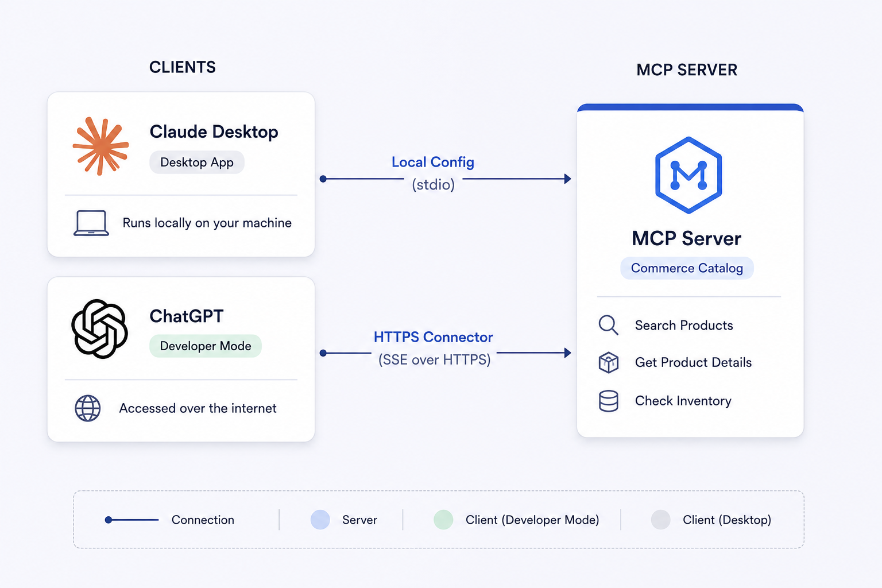Click the Search Products label
The width and height of the screenshot is (882, 588).
[684, 326]
